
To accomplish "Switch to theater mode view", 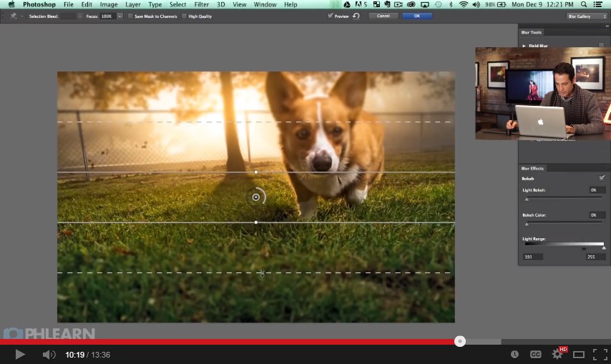I will 579,354.
